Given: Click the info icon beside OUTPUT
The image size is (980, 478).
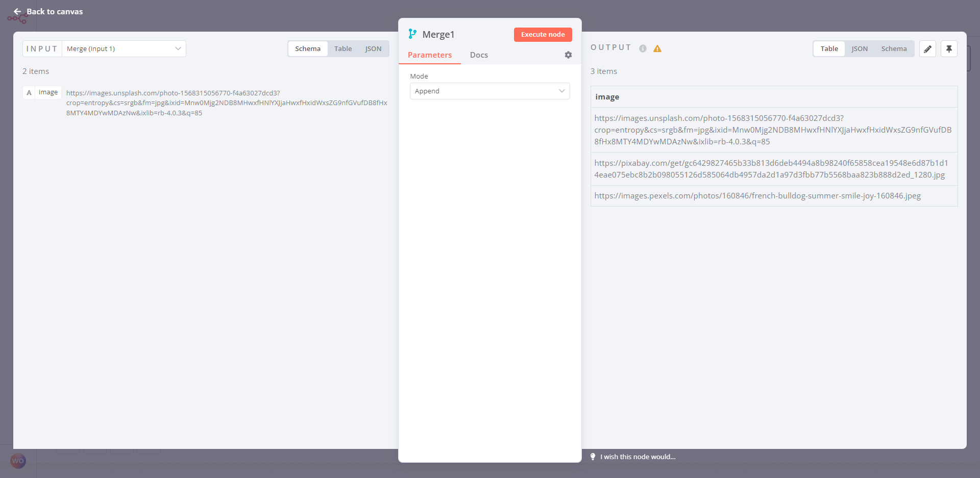Looking at the screenshot, I should (x=643, y=49).
